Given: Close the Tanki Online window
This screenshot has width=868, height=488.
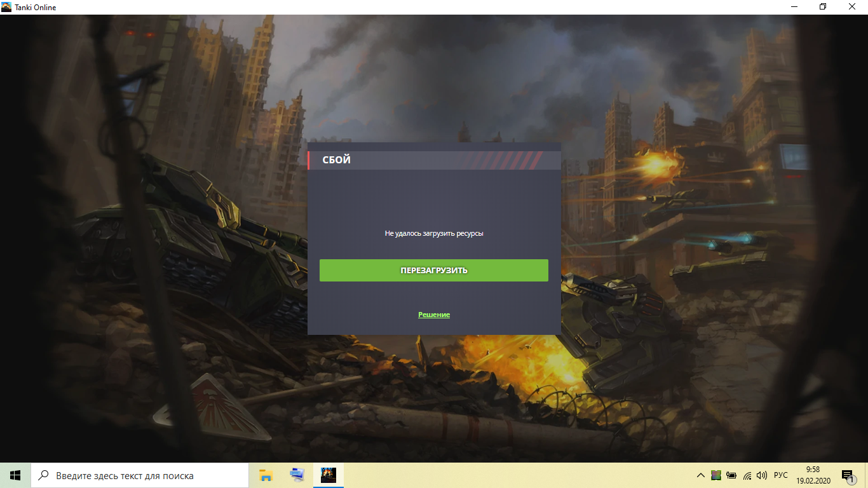Looking at the screenshot, I should click(853, 7).
